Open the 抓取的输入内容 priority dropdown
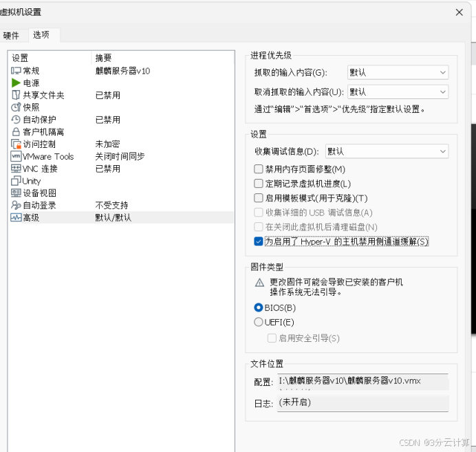The image size is (476, 452). point(398,72)
